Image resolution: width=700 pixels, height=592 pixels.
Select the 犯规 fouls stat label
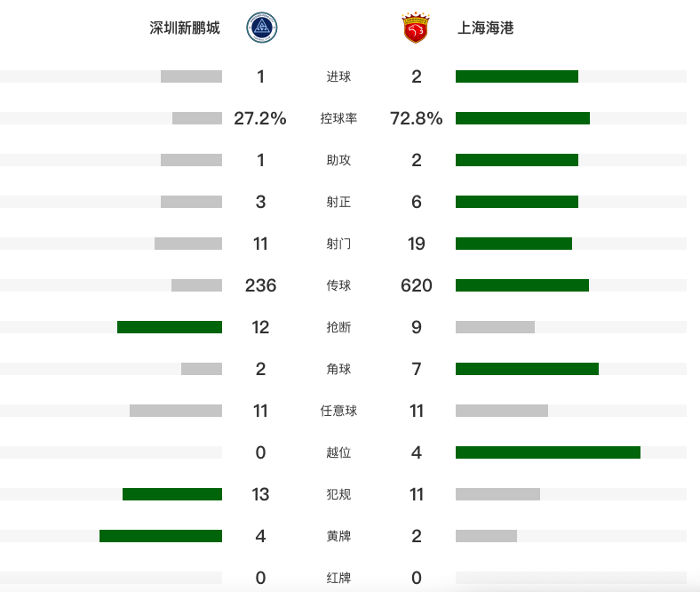pyautogui.click(x=338, y=494)
